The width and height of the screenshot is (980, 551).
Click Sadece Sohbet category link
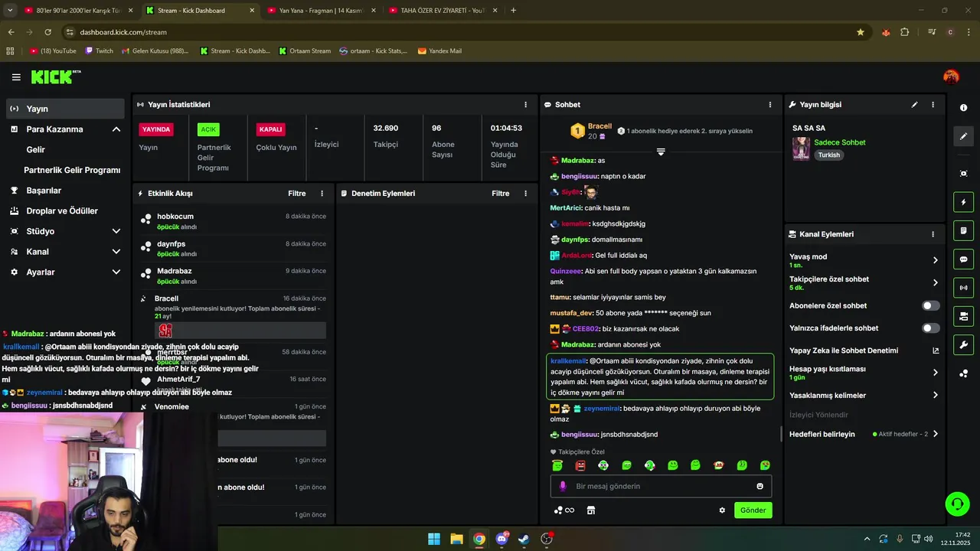(x=839, y=142)
